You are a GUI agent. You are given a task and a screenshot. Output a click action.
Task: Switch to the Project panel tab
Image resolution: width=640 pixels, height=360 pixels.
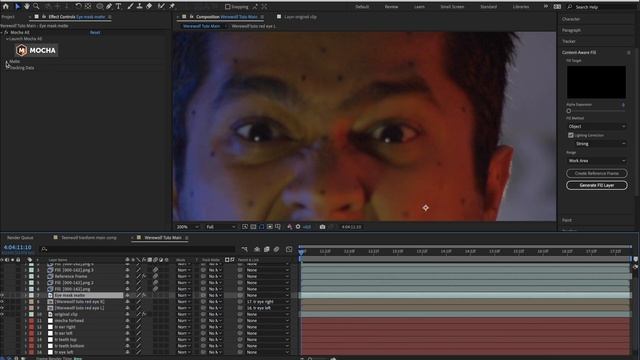(x=8, y=17)
